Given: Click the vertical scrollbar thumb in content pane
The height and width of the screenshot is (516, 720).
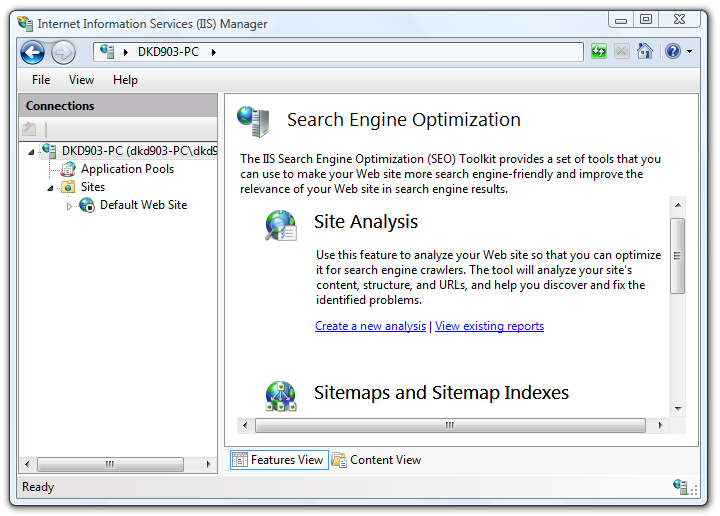Looking at the screenshot, I should click(677, 256).
